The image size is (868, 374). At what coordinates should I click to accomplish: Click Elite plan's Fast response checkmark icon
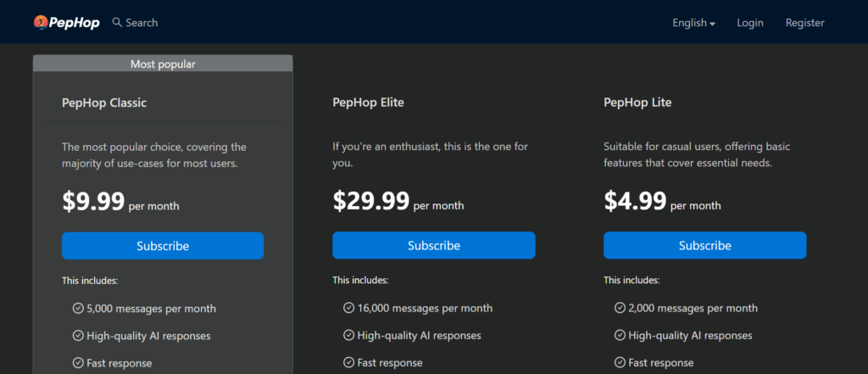tap(348, 363)
